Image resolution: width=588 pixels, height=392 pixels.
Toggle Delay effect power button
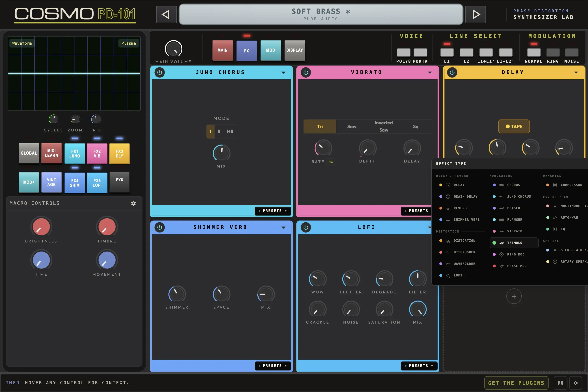pyautogui.click(x=452, y=73)
